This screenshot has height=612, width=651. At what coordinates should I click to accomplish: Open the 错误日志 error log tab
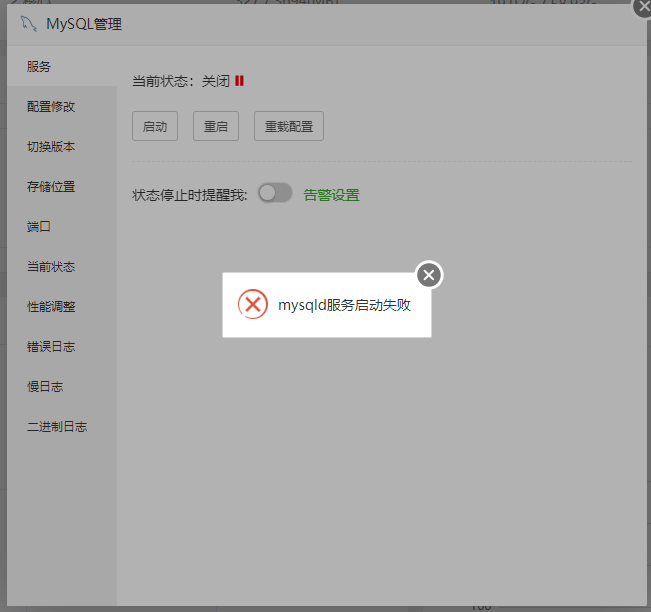(x=62, y=347)
